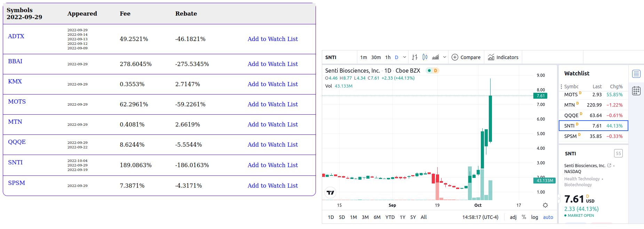Click the 55 badge in SNTI details

click(618, 153)
